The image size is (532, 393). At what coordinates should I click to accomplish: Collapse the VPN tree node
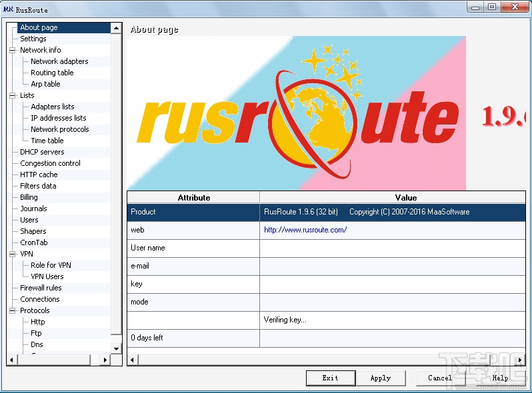13,254
